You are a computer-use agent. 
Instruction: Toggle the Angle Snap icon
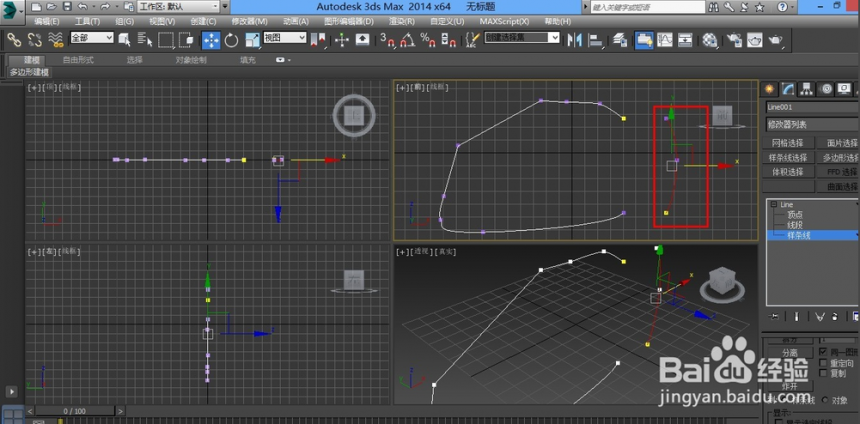[407, 40]
